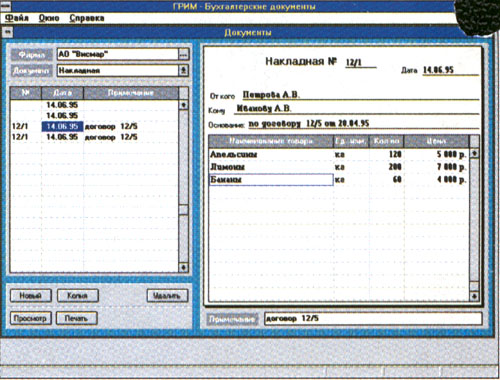The width and height of the screenshot is (500, 380).
Task: Select the highlighted 14.06.95 row with договор 12/5
Action: (94, 126)
